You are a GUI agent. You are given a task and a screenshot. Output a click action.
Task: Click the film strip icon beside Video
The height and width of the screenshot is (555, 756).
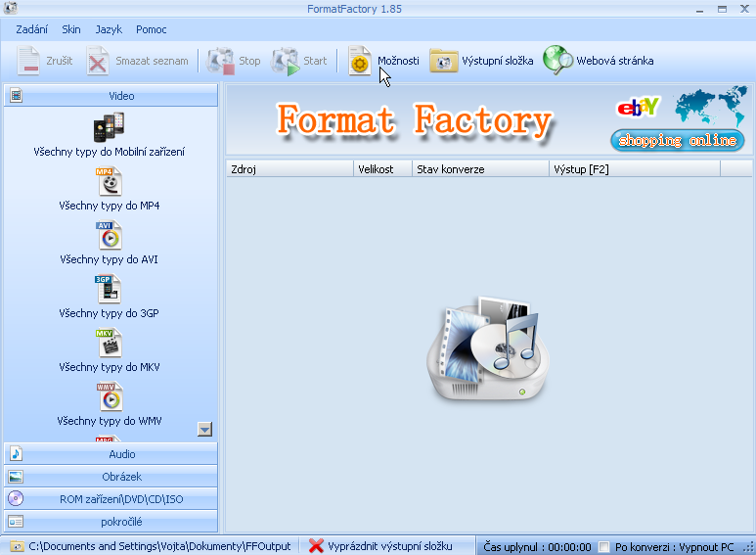point(16,96)
